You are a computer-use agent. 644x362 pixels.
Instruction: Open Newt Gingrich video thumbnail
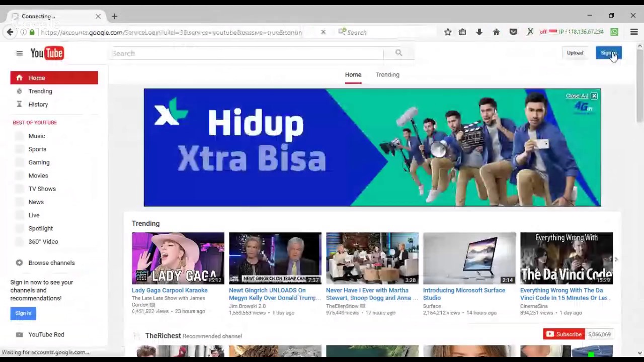[x=275, y=258]
